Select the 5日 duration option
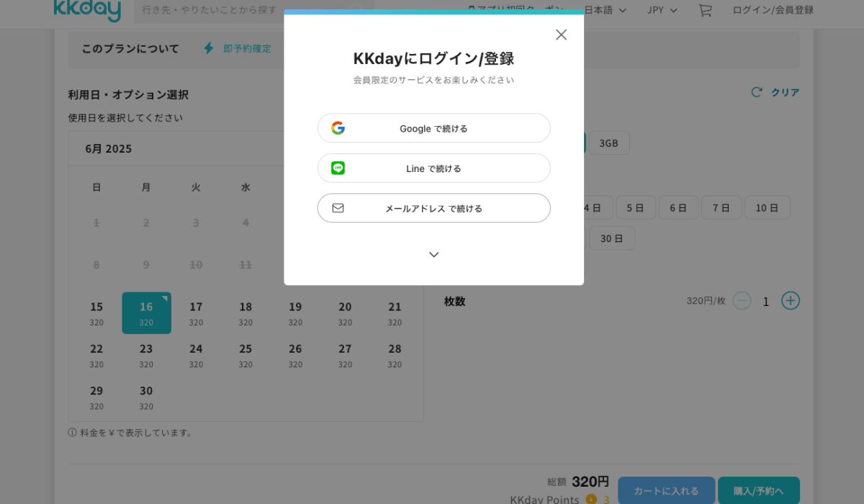 click(635, 207)
